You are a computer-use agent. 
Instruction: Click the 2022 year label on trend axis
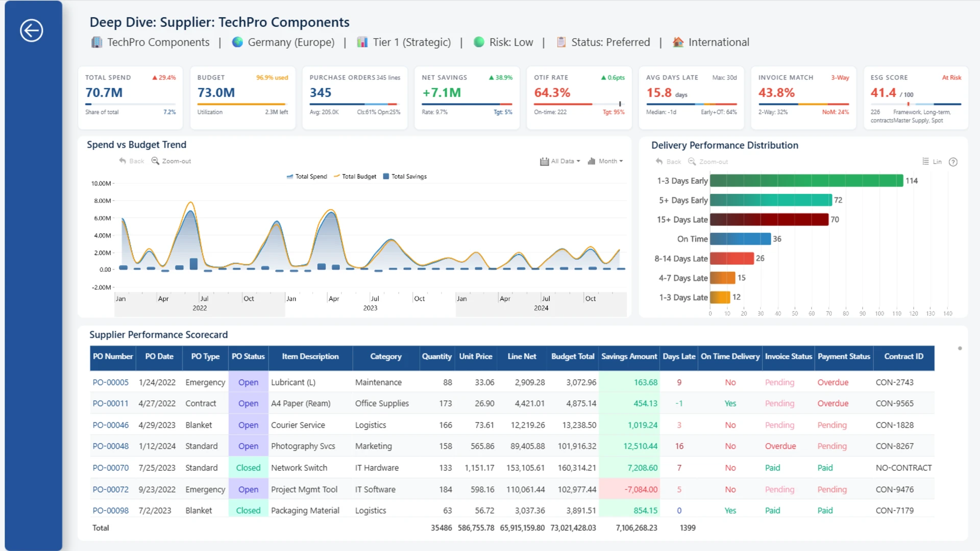[200, 308]
